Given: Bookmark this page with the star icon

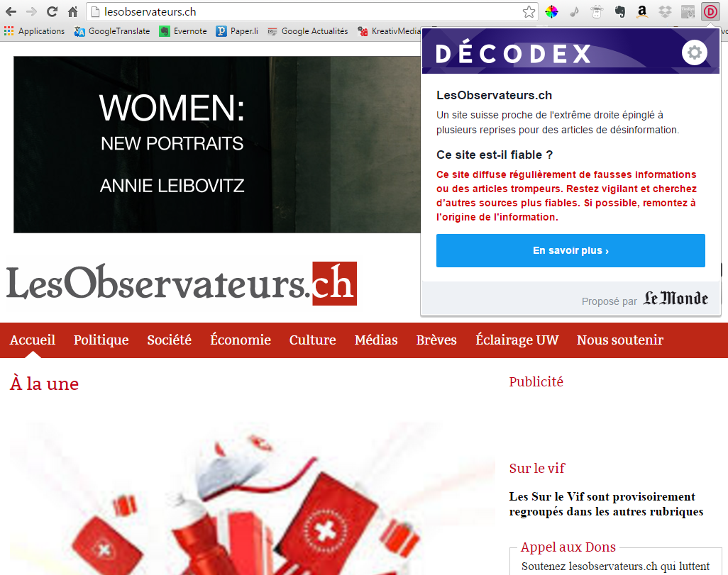Looking at the screenshot, I should point(529,12).
